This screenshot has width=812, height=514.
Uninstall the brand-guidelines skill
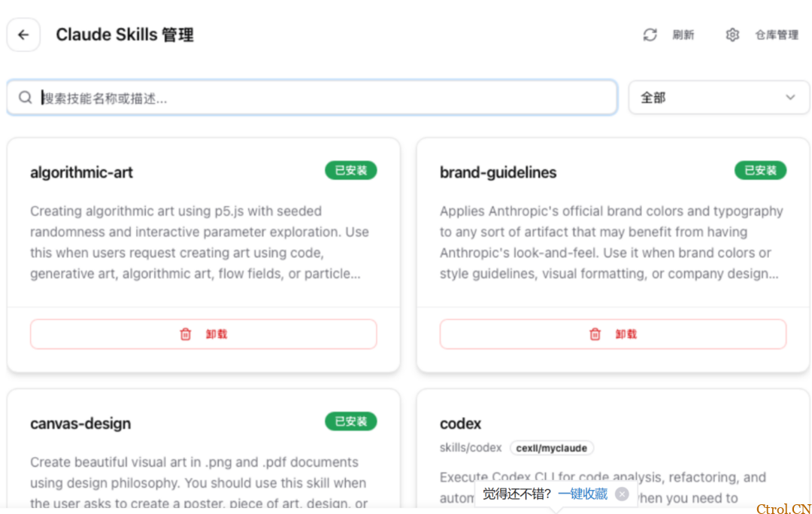point(614,334)
